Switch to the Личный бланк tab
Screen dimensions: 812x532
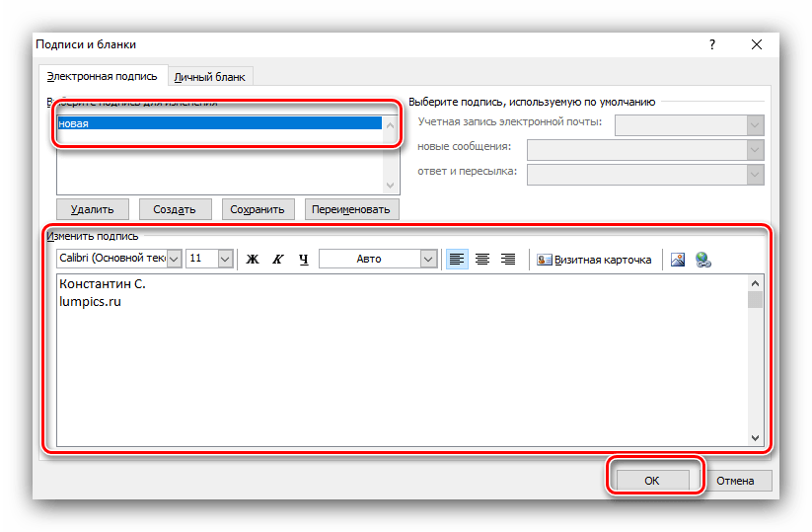(210, 76)
